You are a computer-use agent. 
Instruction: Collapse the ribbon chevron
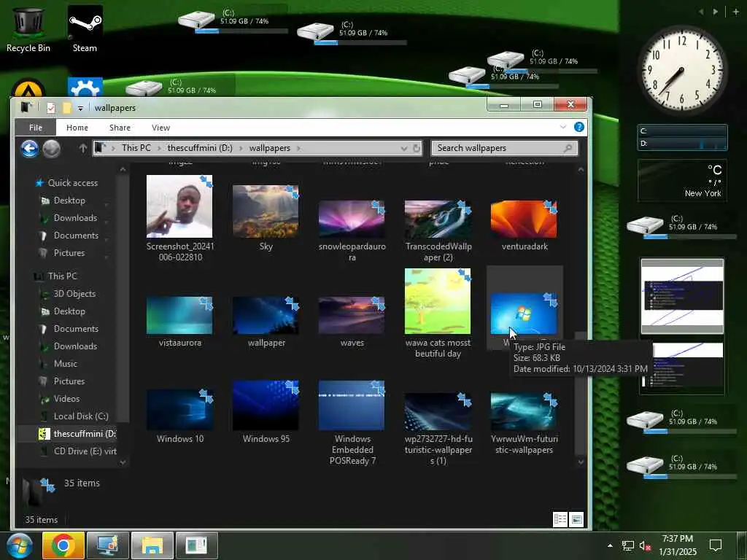click(563, 127)
